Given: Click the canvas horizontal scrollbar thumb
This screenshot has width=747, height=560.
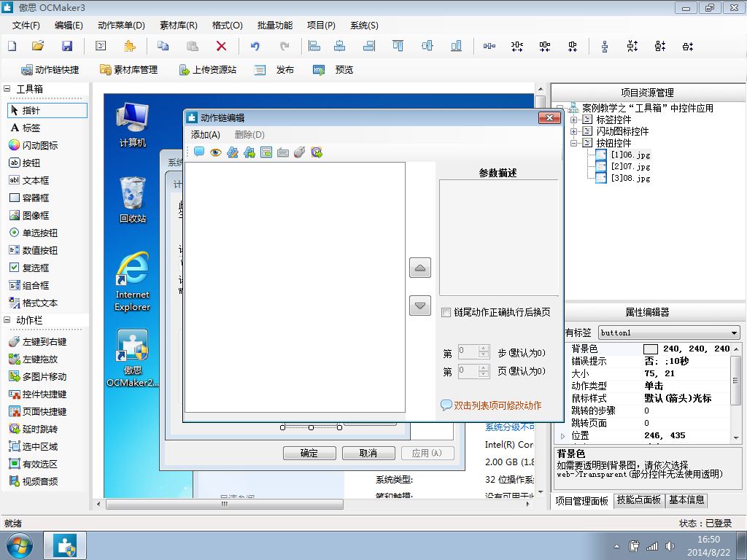Looking at the screenshot, I should click(225, 504).
